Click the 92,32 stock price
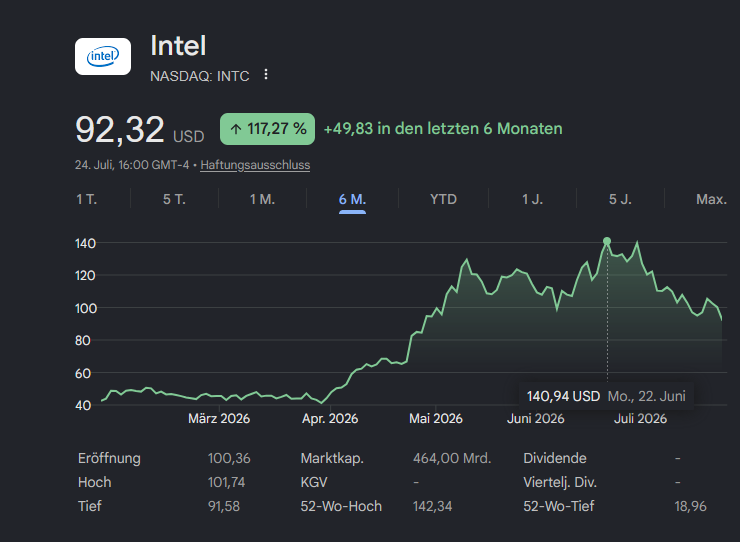The width and height of the screenshot is (740, 542). tap(120, 129)
